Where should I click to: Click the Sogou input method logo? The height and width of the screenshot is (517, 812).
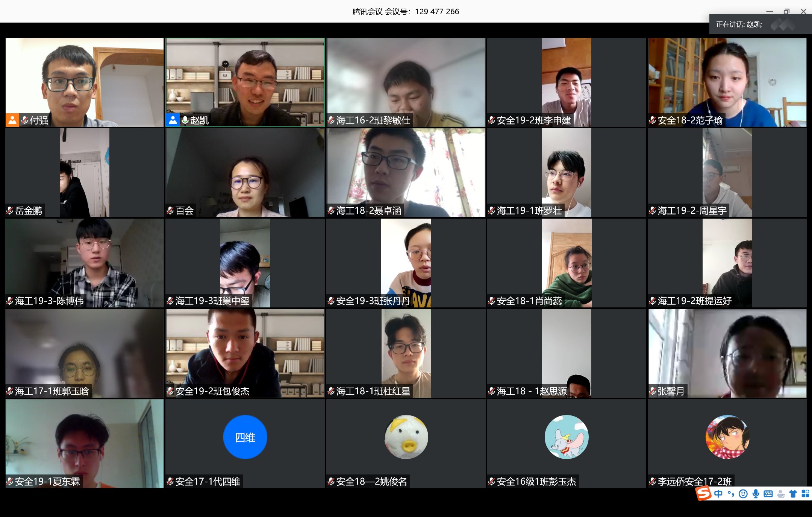[703, 493]
